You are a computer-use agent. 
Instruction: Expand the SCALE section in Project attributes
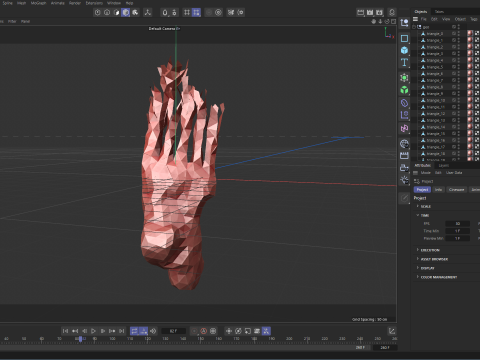click(x=417, y=206)
